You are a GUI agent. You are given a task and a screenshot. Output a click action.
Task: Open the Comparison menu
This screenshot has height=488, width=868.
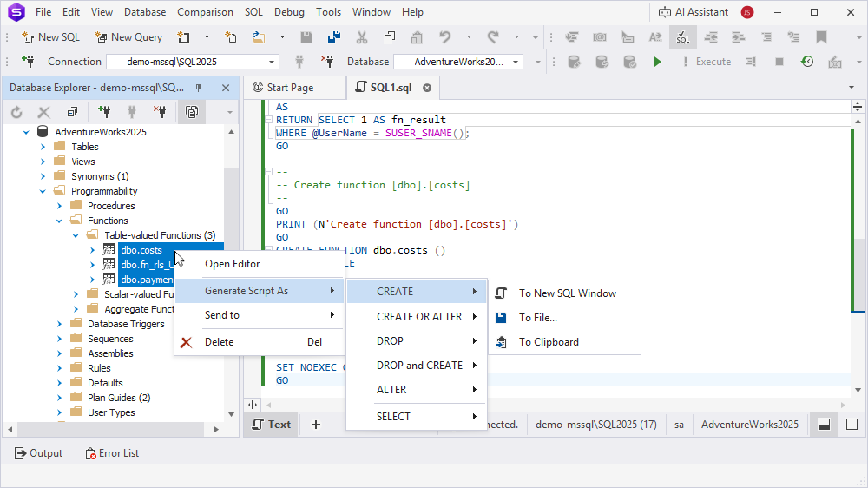pos(205,11)
